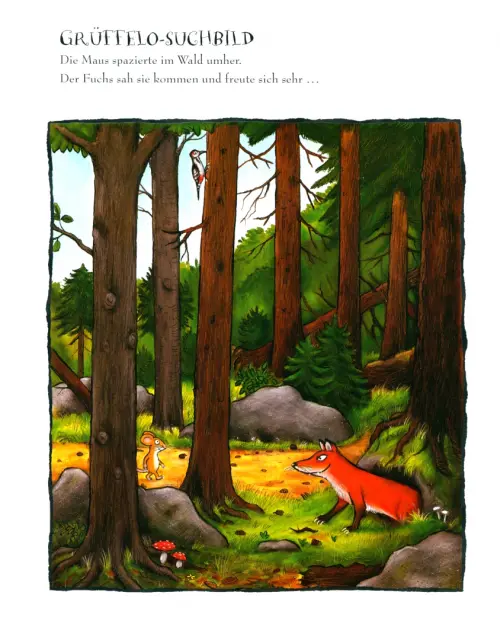Click the small grey stone on the grass
Viewport: 500px width, 640px height.
point(278,545)
